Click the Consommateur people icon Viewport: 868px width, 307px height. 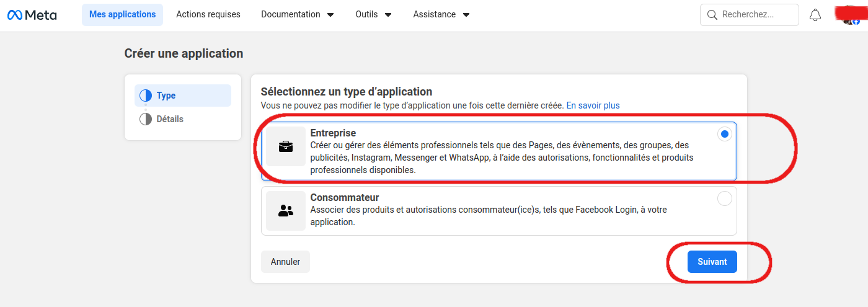point(286,211)
